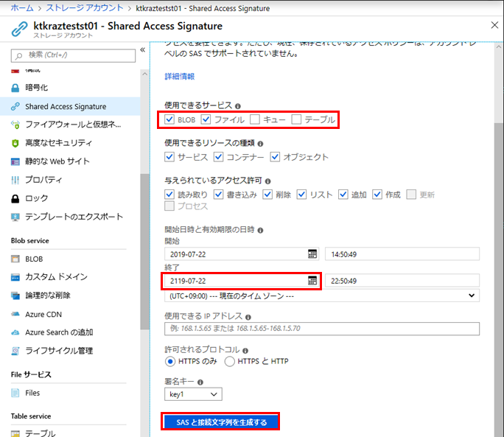Image resolution: width=504 pixels, height=437 pixels.
Task: Click the BLOB container icon in sidebar
Action: pos(15,259)
